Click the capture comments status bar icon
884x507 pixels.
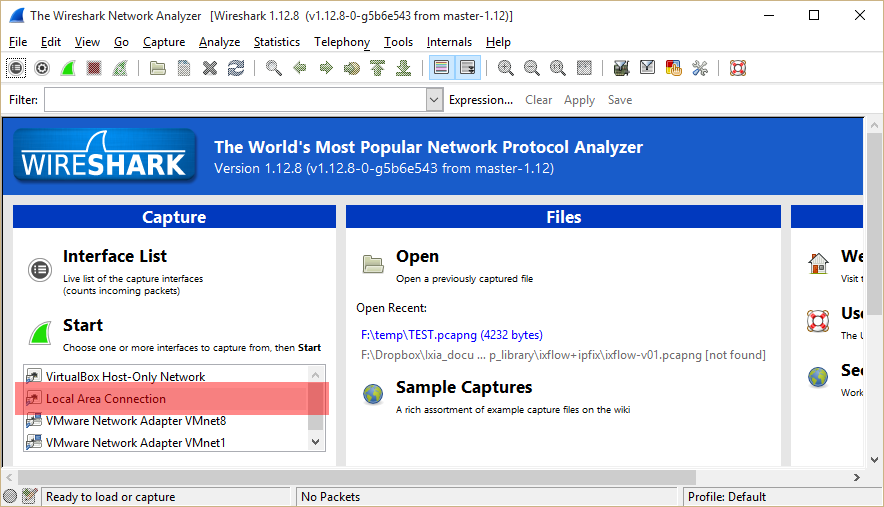29,496
